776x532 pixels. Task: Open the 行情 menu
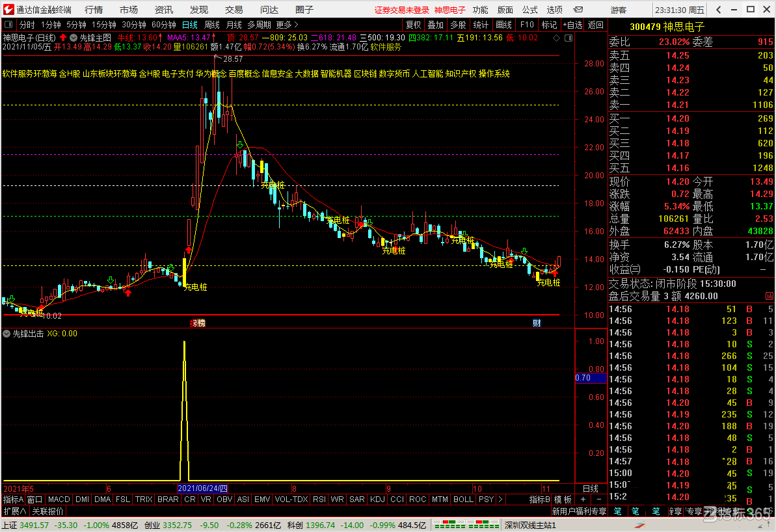point(94,9)
